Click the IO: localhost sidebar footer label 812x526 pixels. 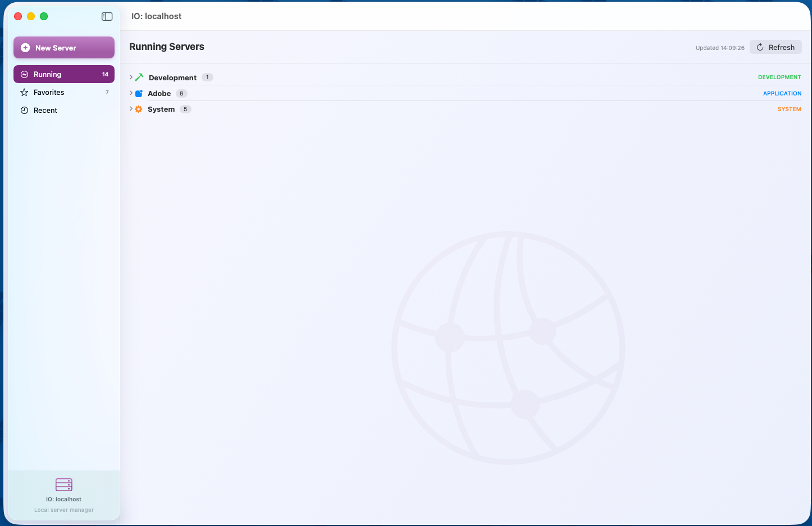tap(64, 499)
